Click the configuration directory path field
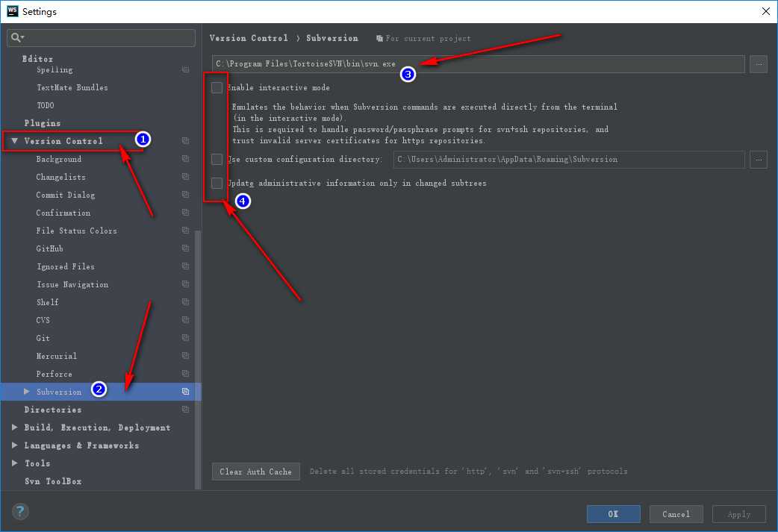778x532 pixels. [569, 159]
